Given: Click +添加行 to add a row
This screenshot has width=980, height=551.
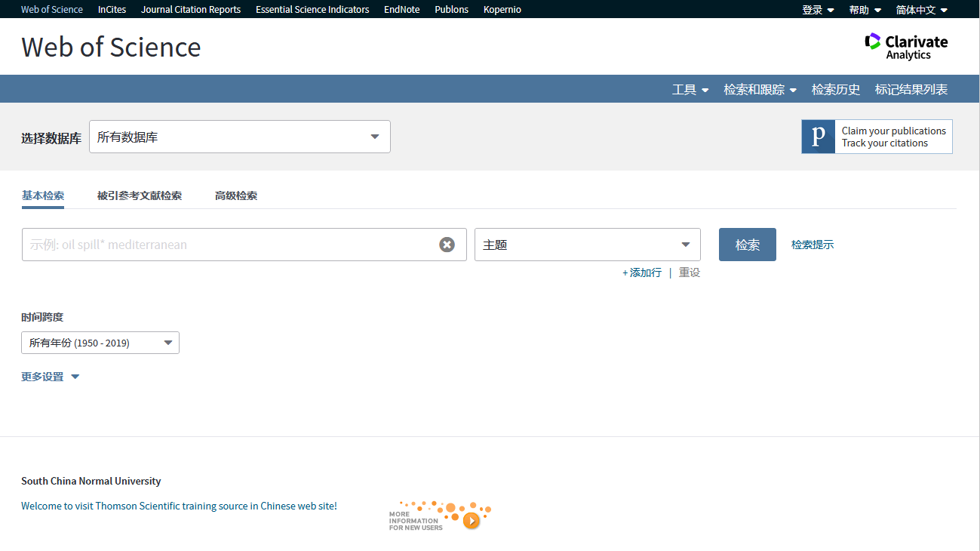Looking at the screenshot, I should [x=642, y=272].
